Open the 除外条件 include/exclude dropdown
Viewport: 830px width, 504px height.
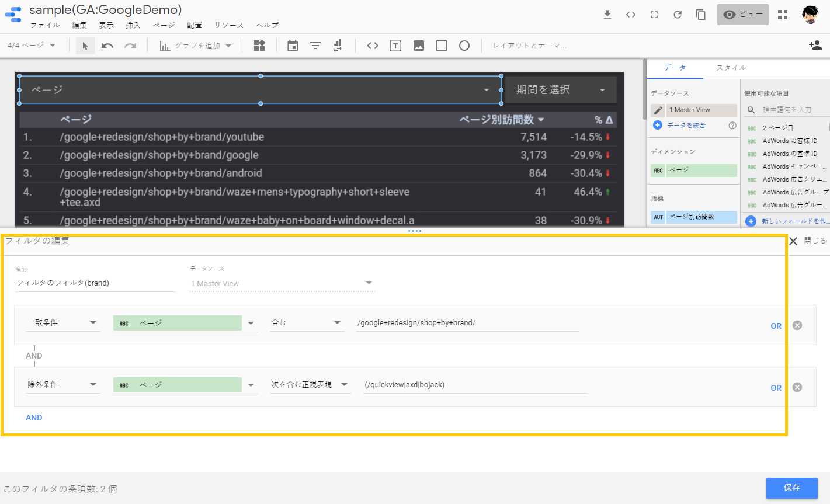click(63, 384)
